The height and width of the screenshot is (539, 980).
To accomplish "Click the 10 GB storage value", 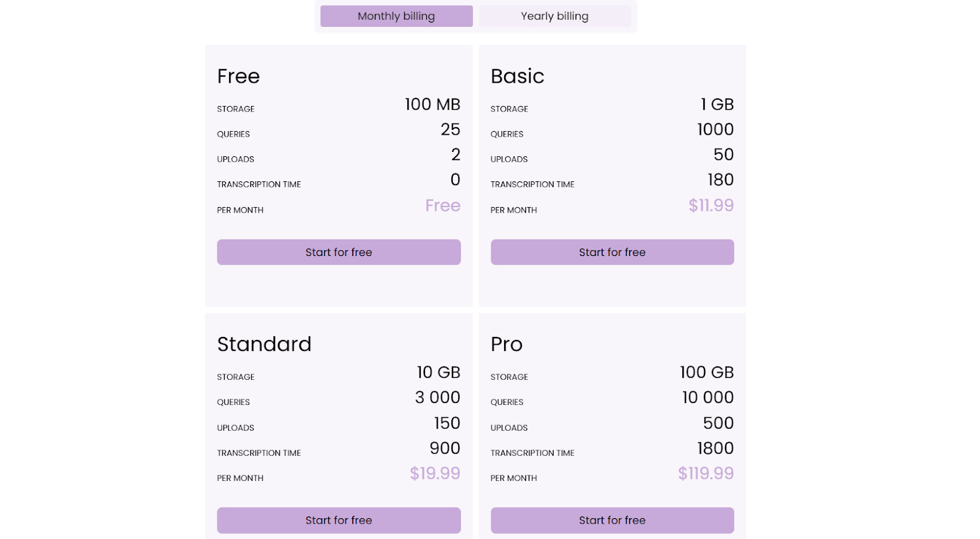I will (x=439, y=372).
